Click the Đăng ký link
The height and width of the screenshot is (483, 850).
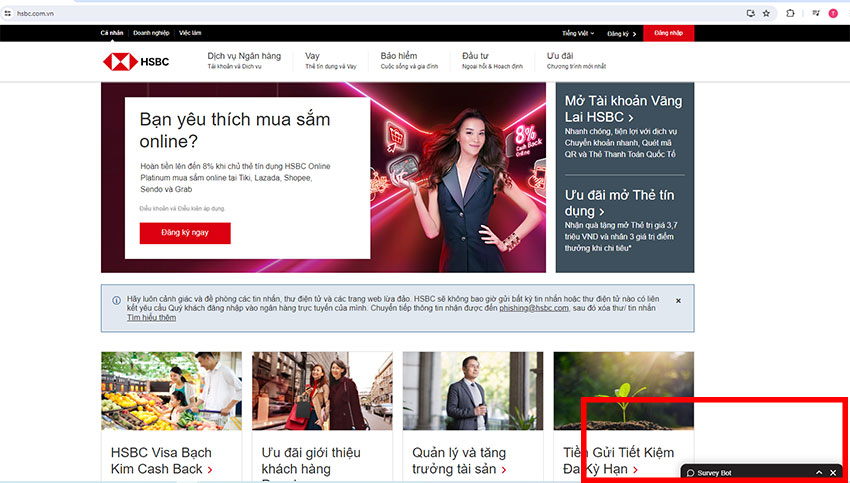coord(622,34)
